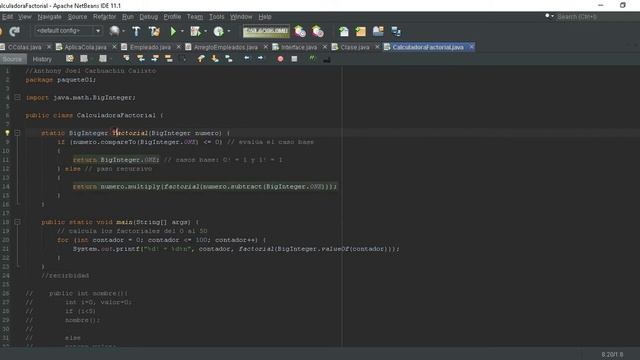Open the Team menu
This screenshot has width=640, height=360.
point(195,17)
